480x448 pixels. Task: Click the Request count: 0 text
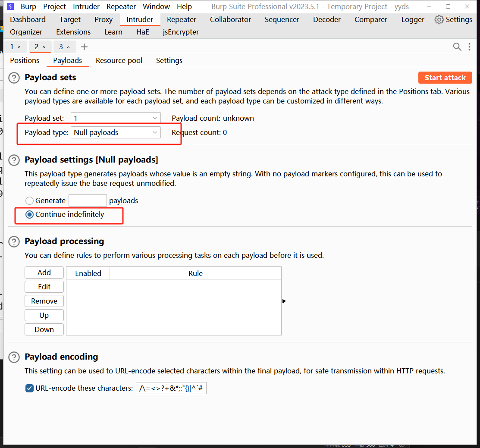pos(199,132)
